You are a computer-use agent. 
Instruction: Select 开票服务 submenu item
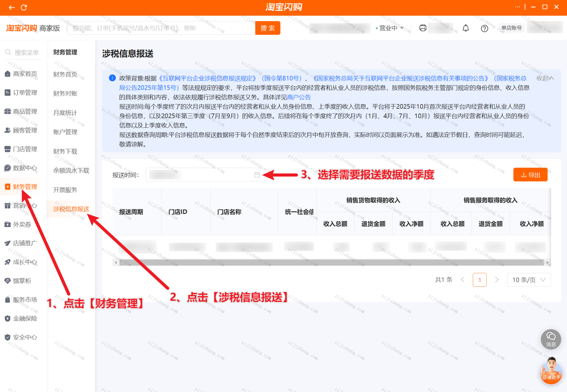[x=65, y=190]
